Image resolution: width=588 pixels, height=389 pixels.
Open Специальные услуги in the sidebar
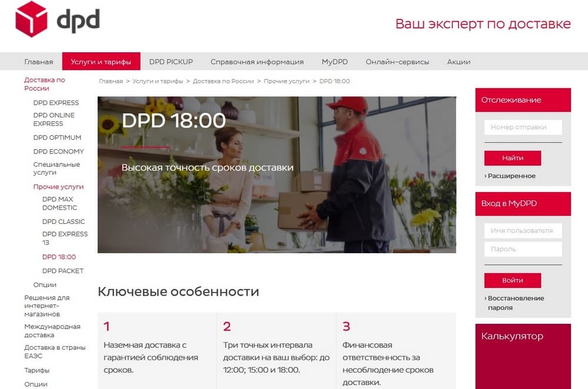coord(56,168)
